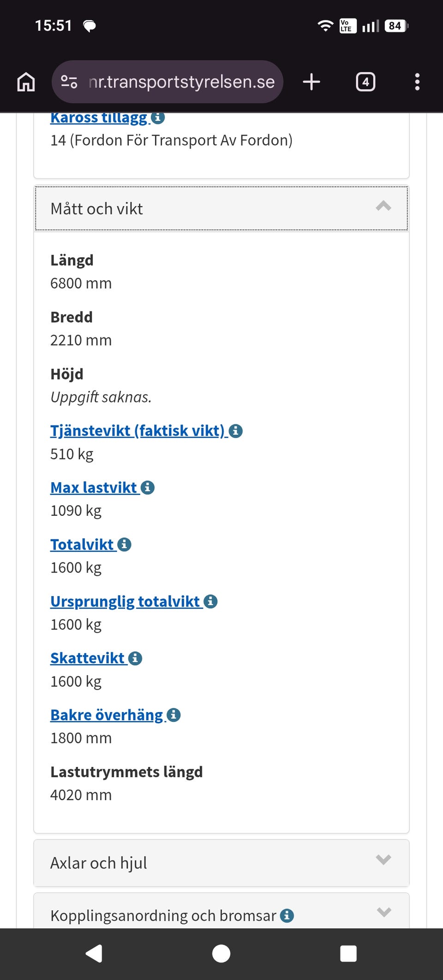Screen dimensions: 443x980
Task: Open the tab switcher showing 4 tabs
Action: tap(365, 82)
